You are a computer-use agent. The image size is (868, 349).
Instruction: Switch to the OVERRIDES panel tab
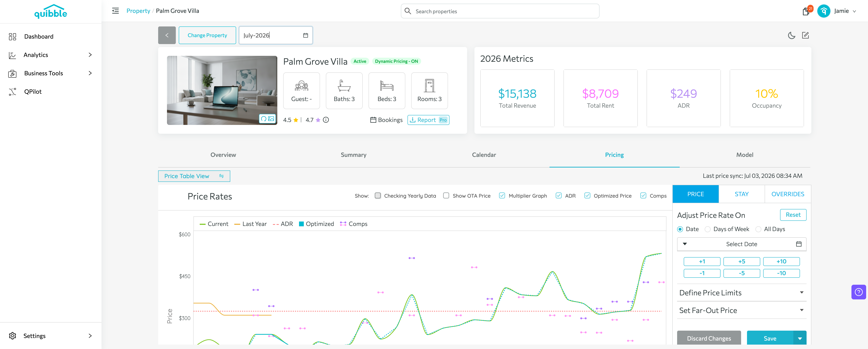(x=787, y=194)
